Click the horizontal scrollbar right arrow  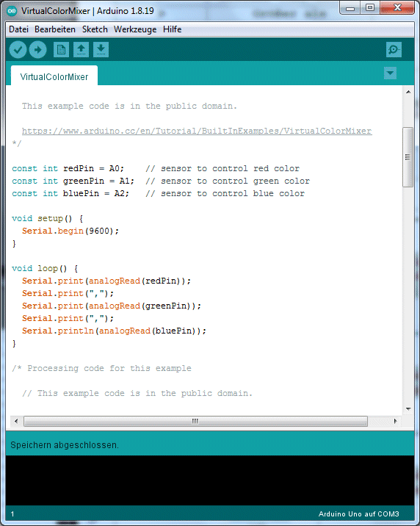point(396,421)
